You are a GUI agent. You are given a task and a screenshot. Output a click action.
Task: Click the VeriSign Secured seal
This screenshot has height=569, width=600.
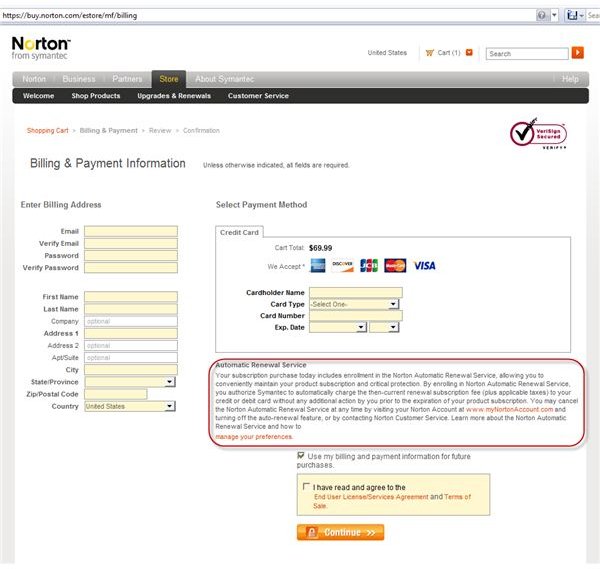click(538, 134)
